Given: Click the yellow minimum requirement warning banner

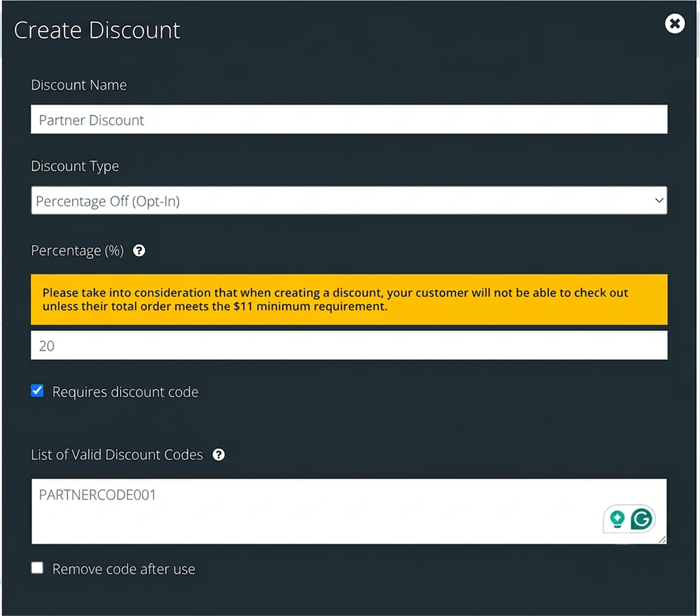Looking at the screenshot, I should 349,299.
